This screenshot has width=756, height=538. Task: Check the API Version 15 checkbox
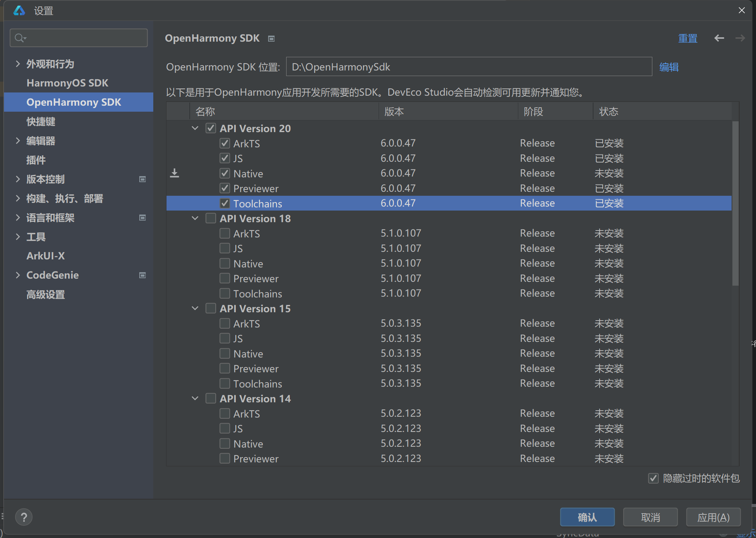pyautogui.click(x=211, y=308)
